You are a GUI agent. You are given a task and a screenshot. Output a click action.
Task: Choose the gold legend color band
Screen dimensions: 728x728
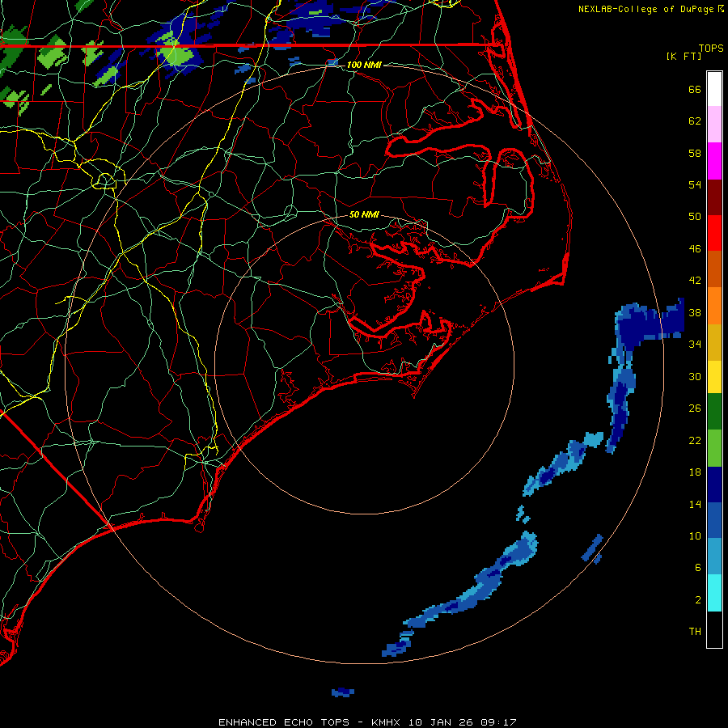(x=714, y=342)
